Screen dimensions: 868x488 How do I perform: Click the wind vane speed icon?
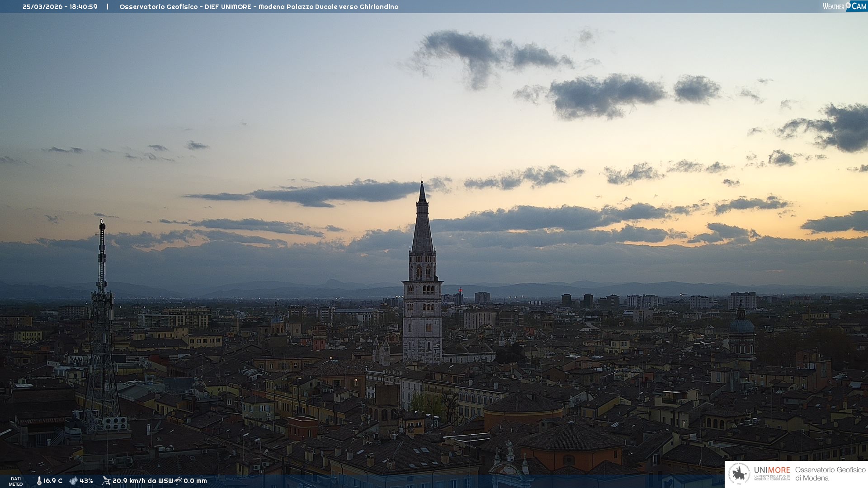[106, 481]
